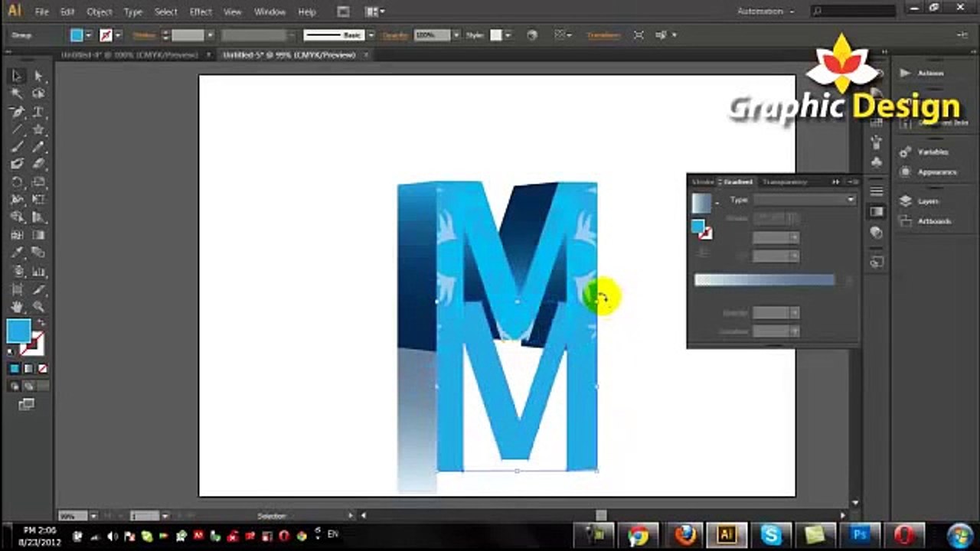Screen dimensions: 980x551
Task: Open the Opacity percentage dropdown
Action: pos(456,35)
